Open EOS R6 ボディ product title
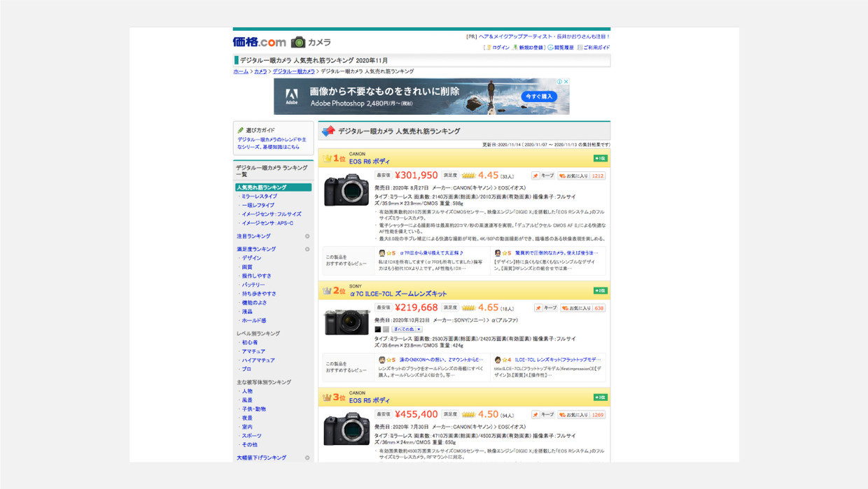Viewport: 868px width, 489px height. (370, 162)
